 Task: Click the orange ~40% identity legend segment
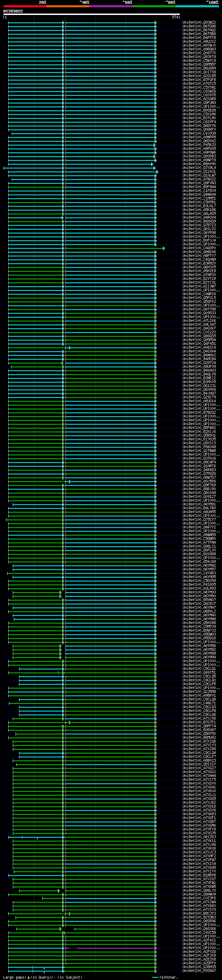point(68,6)
